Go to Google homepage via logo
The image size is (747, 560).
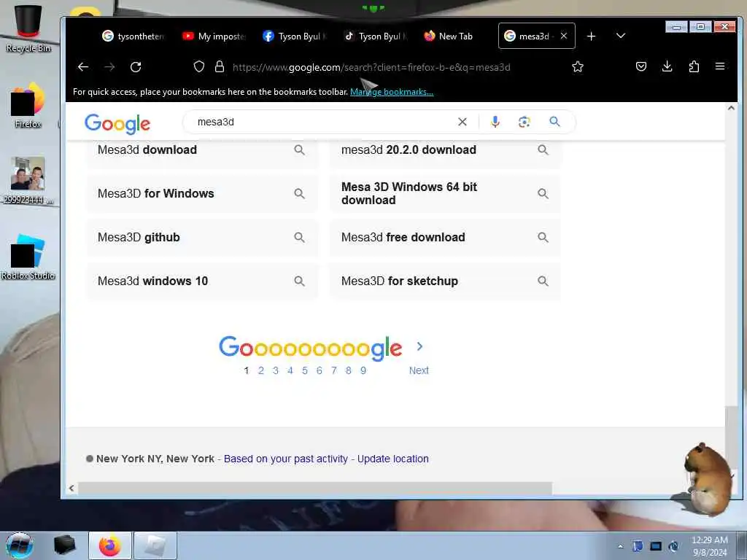117,123
